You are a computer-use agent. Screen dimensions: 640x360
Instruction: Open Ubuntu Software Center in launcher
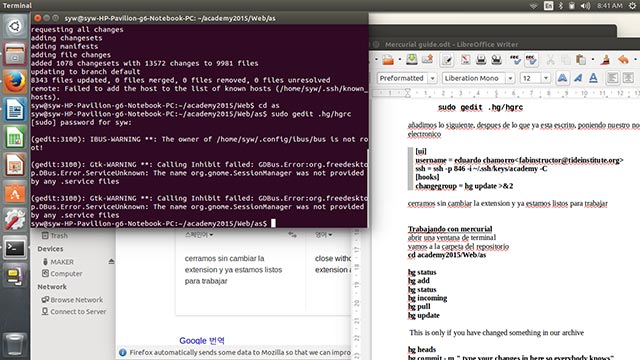(x=15, y=193)
